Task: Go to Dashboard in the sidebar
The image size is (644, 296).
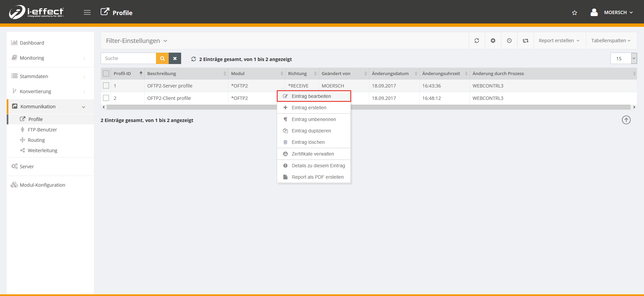Action: (32, 43)
